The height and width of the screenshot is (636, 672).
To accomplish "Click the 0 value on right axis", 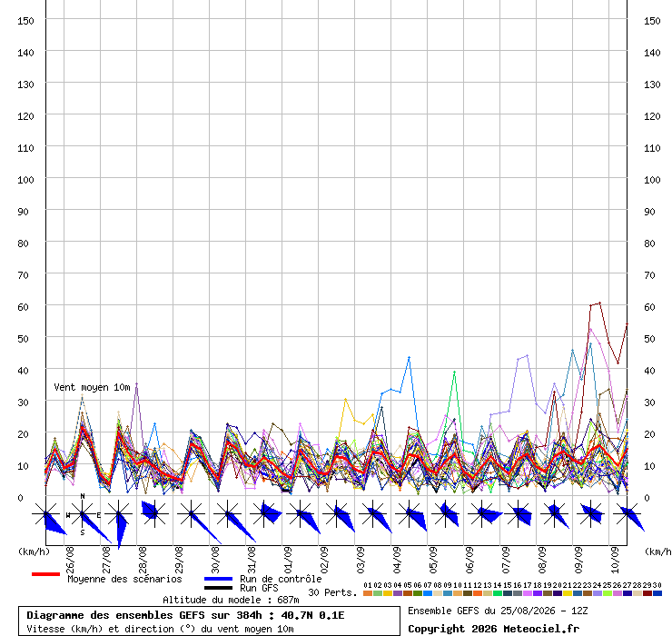I will click(x=647, y=498).
